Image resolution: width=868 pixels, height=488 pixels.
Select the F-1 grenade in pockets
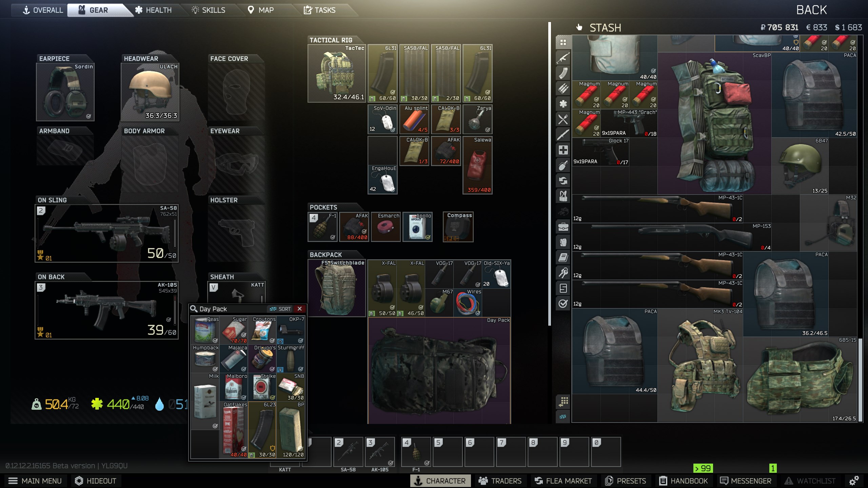point(322,227)
